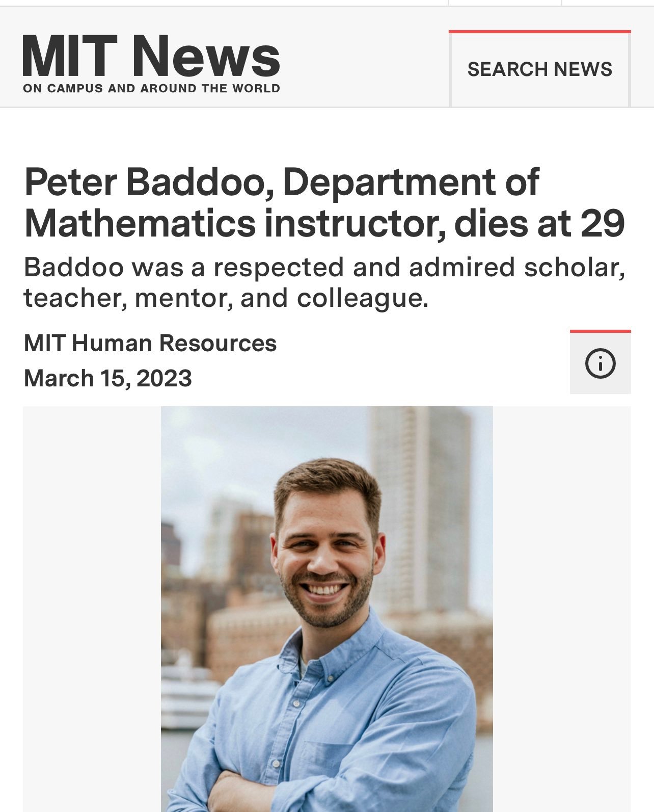Click 'teacher, mentor, and colleague.' subheadline line
Screen dimensions: 654x812
point(226,298)
